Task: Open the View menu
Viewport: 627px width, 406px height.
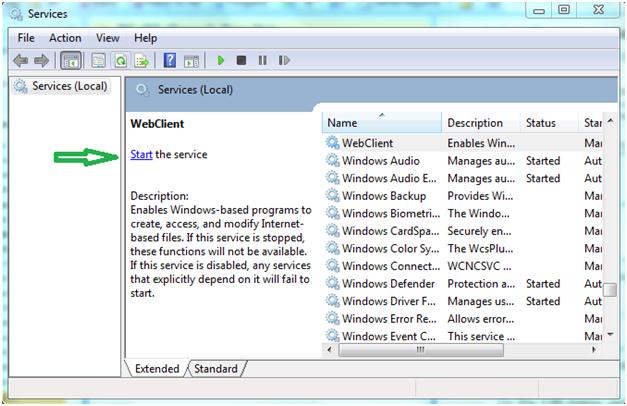Action: [107, 38]
